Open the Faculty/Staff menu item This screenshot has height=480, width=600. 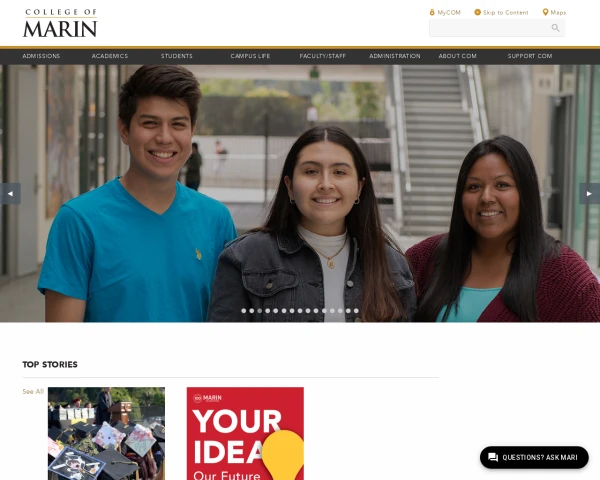tap(323, 56)
